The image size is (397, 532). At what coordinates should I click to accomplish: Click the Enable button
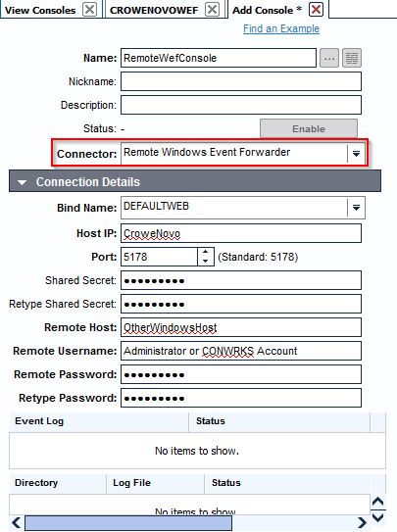pyautogui.click(x=309, y=128)
